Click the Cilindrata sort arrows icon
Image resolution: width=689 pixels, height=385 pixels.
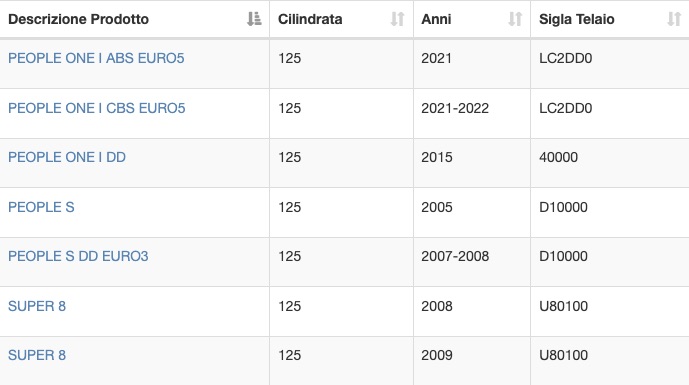397,19
